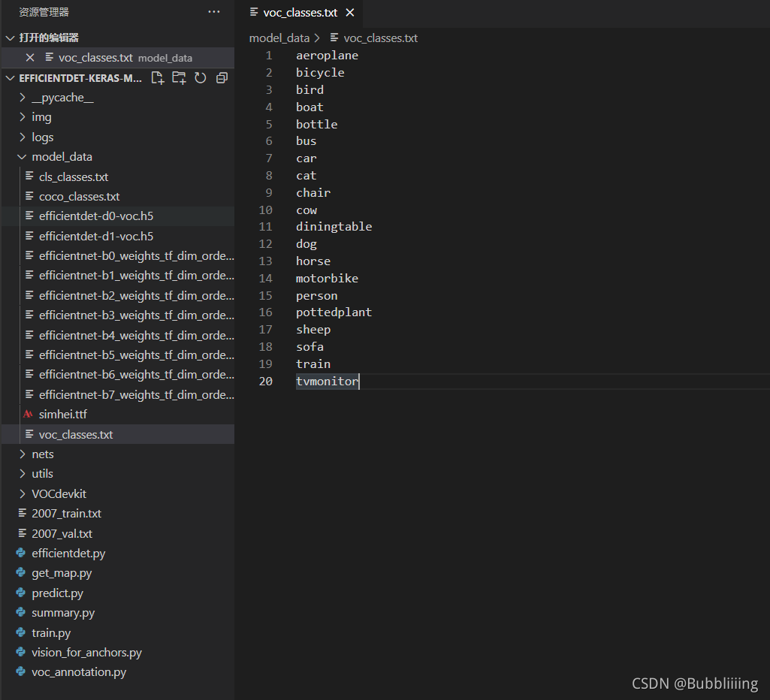Click the font icon beside simhei.ttf

(x=28, y=414)
